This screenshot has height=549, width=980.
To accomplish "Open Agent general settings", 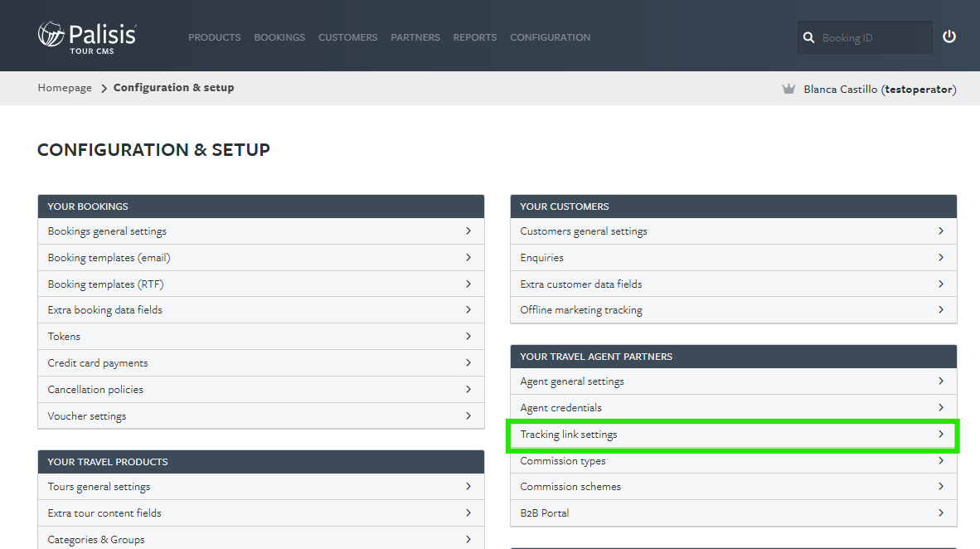I will (734, 381).
